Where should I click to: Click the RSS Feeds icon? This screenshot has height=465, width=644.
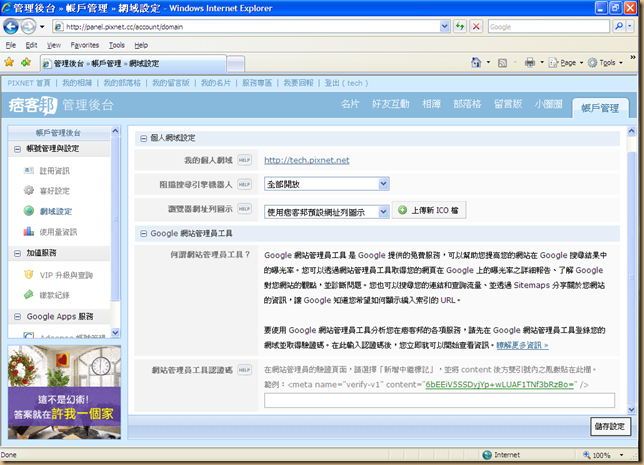pyautogui.click(x=502, y=63)
